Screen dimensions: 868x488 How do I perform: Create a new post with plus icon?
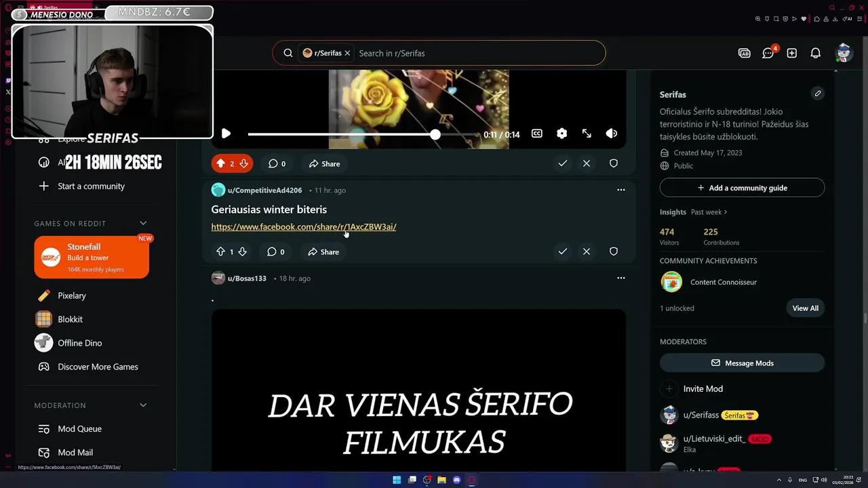[x=792, y=53]
